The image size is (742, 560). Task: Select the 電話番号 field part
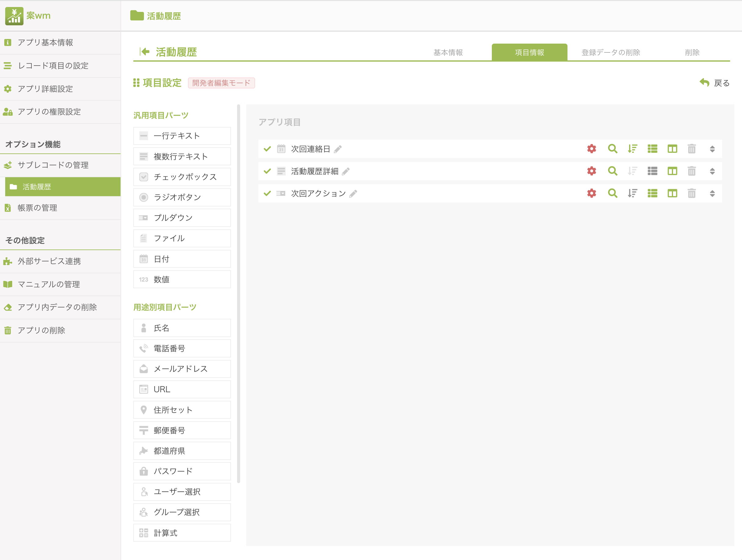[182, 348]
